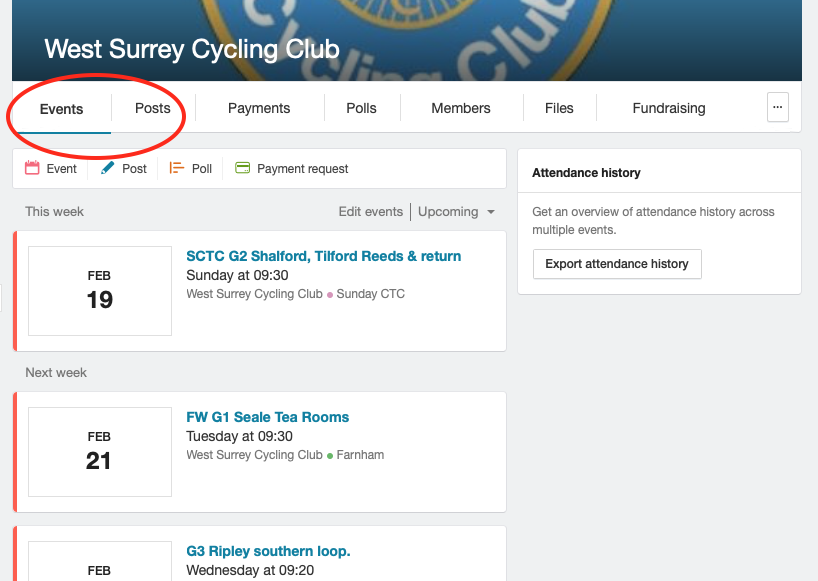The image size is (818, 581).
Task: Click the FEB 21 date box
Action: click(100, 452)
